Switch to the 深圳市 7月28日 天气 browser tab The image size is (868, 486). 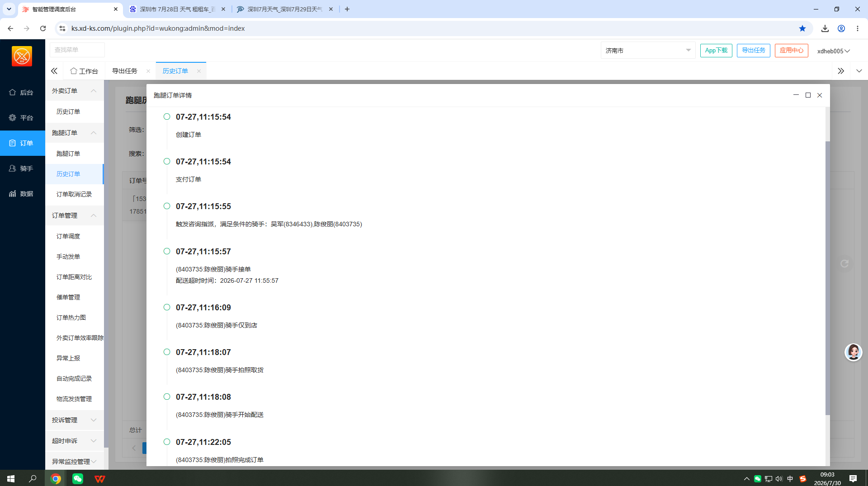coord(177,9)
